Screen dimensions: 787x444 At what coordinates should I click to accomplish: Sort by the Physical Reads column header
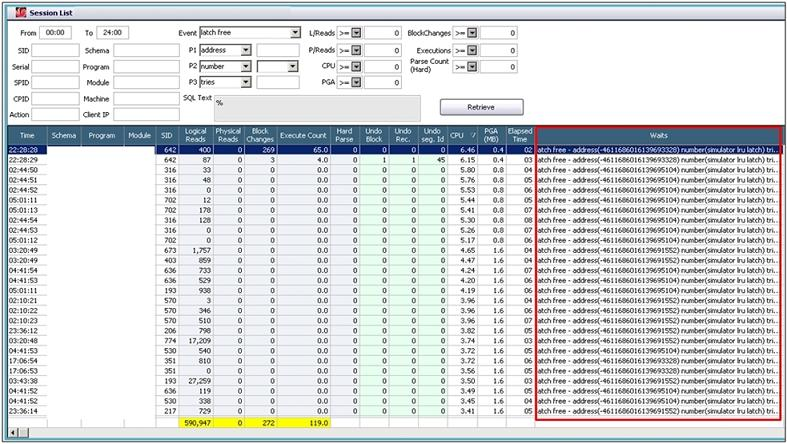pyautogui.click(x=228, y=135)
